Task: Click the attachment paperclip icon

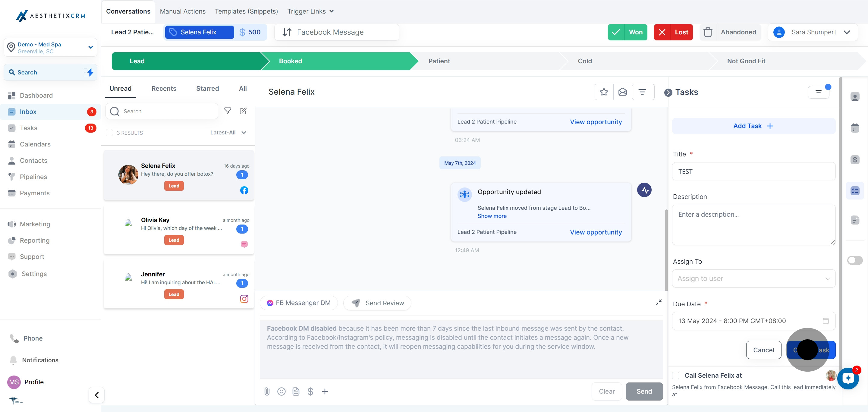Action: coord(267,392)
